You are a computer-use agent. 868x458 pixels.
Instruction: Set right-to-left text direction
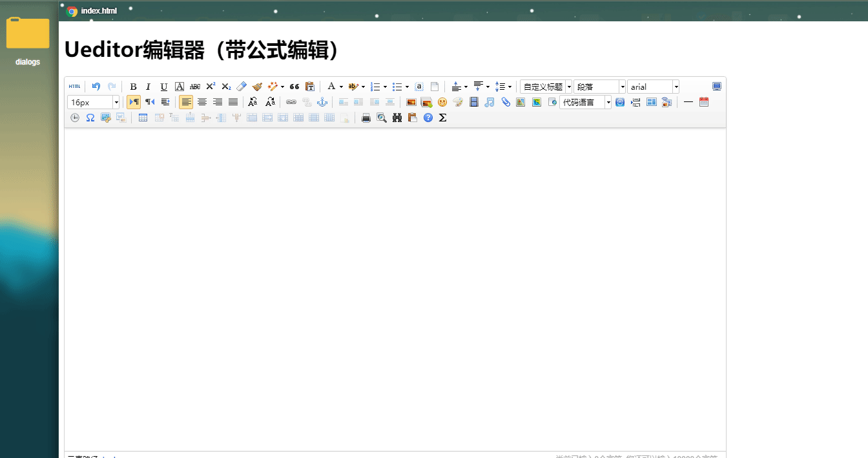click(x=150, y=102)
